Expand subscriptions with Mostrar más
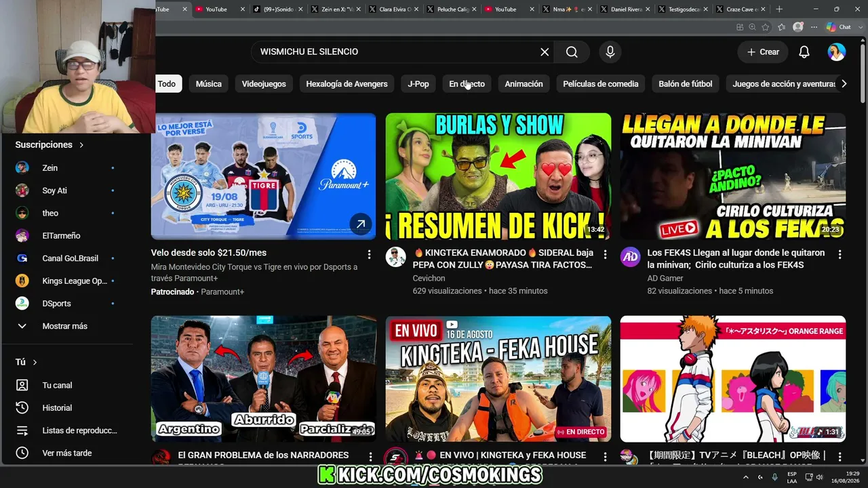The height and width of the screenshot is (488, 868). (x=66, y=326)
